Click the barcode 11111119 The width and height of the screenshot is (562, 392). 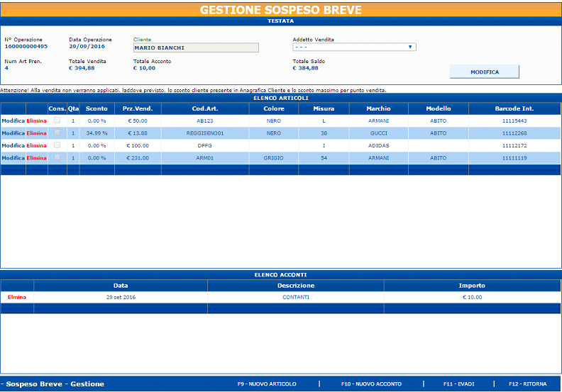click(x=514, y=158)
